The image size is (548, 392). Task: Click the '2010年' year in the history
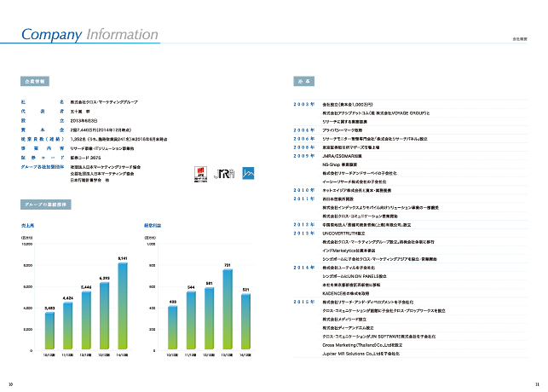tap(303, 190)
